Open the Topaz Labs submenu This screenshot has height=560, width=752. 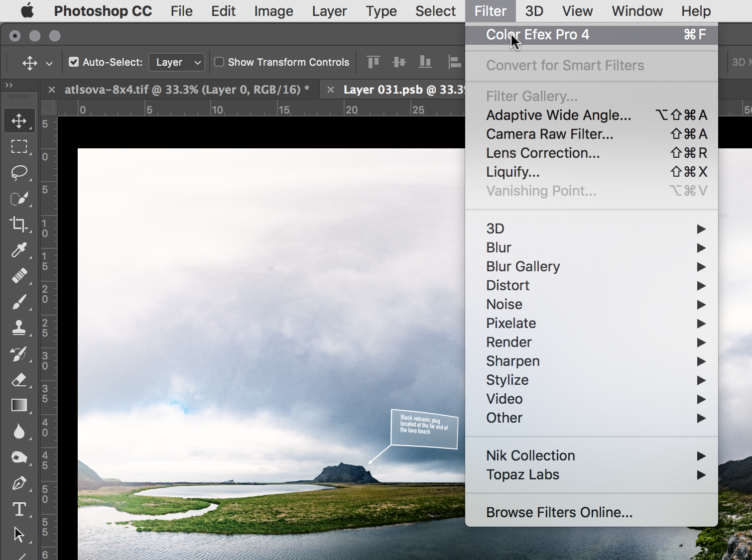pyautogui.click(x=592, y=474)
